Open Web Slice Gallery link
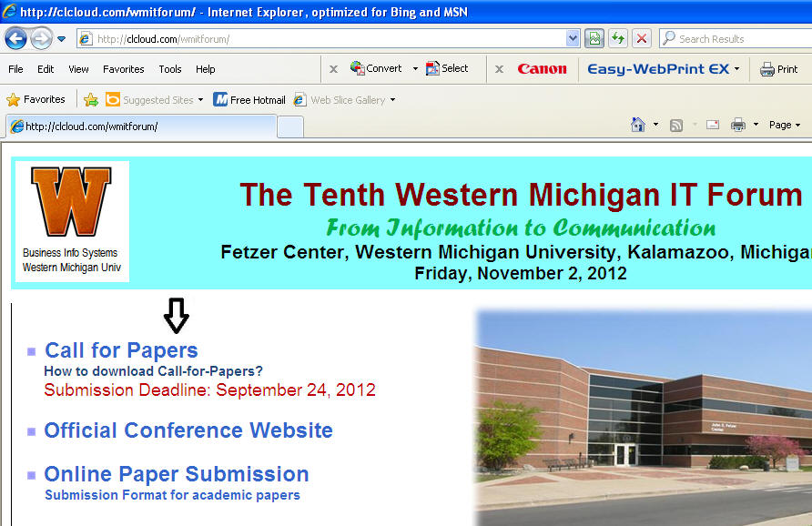Viewport: 812px width, 526px height. coord(340,99)
